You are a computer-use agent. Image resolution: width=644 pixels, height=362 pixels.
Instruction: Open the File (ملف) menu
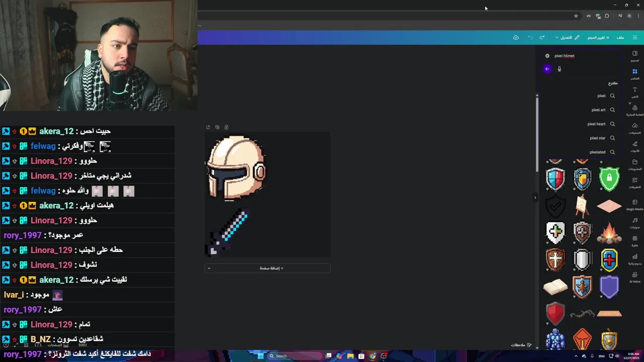[620, 37]
